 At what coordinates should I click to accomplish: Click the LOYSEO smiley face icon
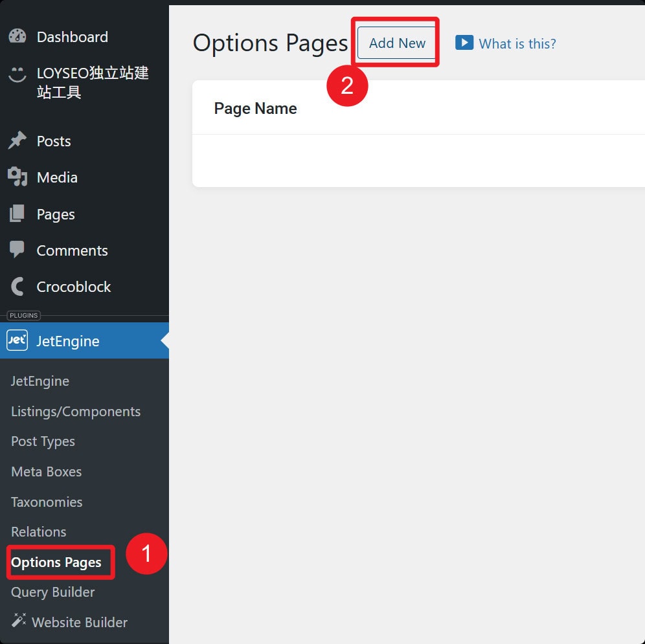click(17, 74)
